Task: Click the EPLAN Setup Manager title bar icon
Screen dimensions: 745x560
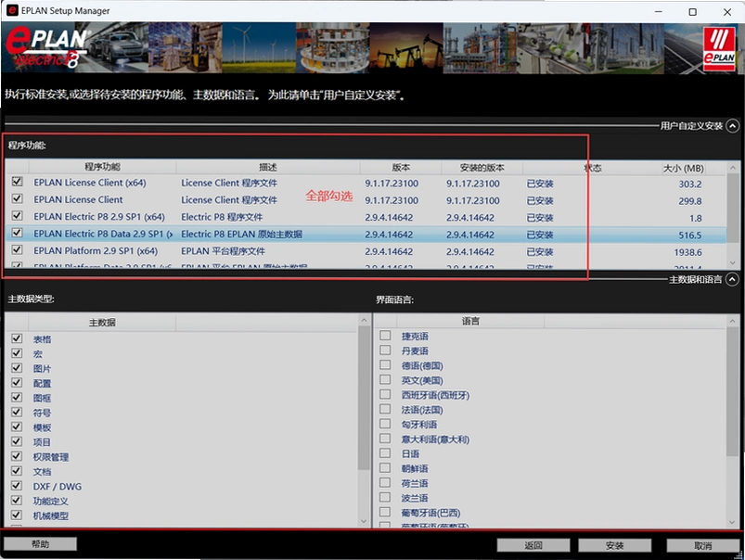Action: 12,10
